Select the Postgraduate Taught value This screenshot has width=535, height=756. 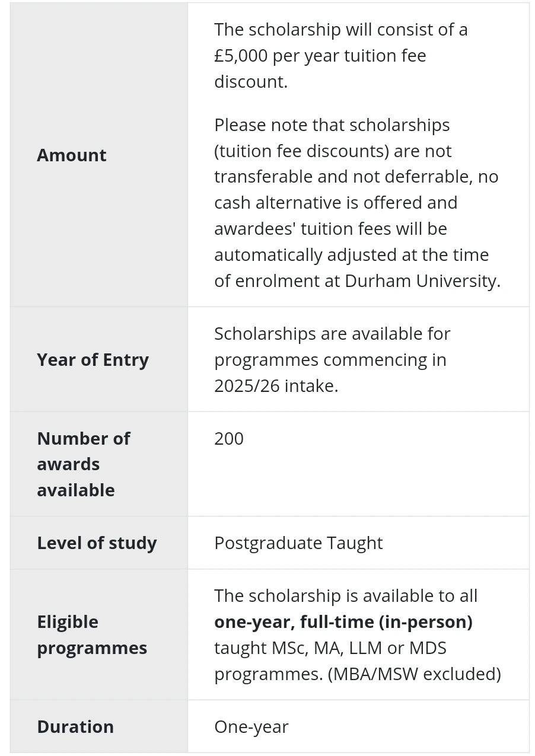point(298,543)
